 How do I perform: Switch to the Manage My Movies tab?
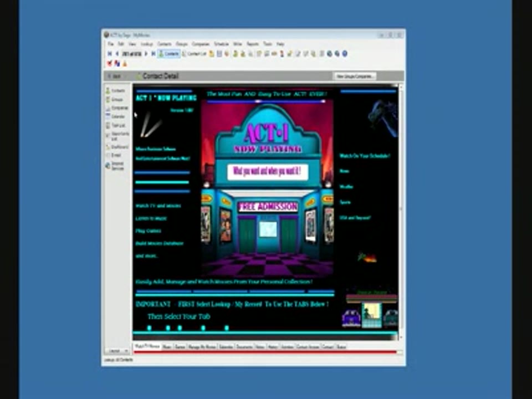point(202,347)
